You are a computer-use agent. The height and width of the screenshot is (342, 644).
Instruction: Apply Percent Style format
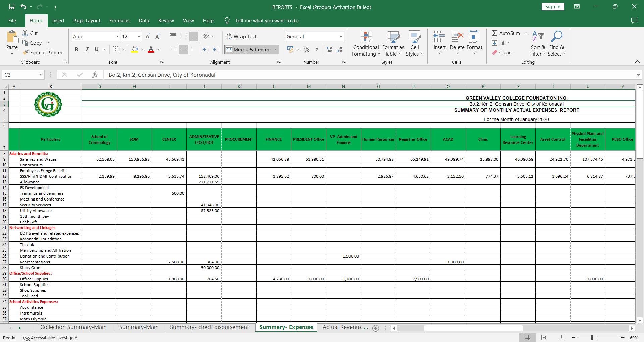click(307, 49)
